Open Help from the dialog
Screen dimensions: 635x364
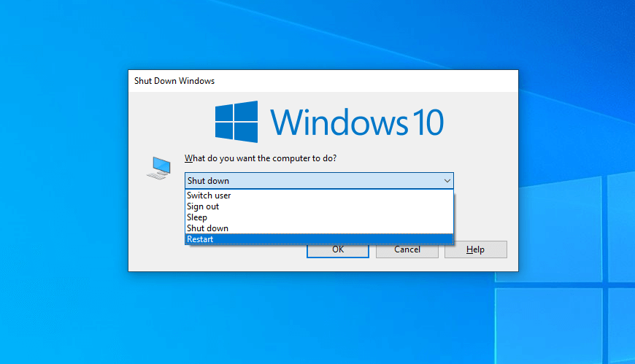475,249
